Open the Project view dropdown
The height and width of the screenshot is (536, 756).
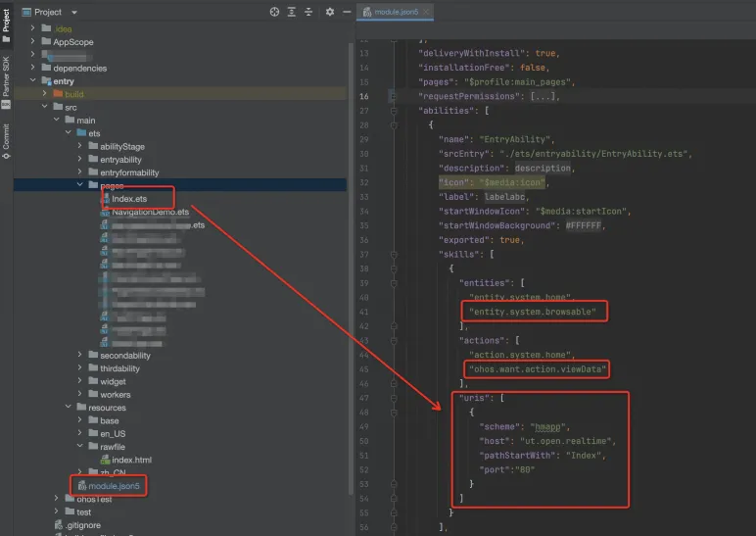74,12
